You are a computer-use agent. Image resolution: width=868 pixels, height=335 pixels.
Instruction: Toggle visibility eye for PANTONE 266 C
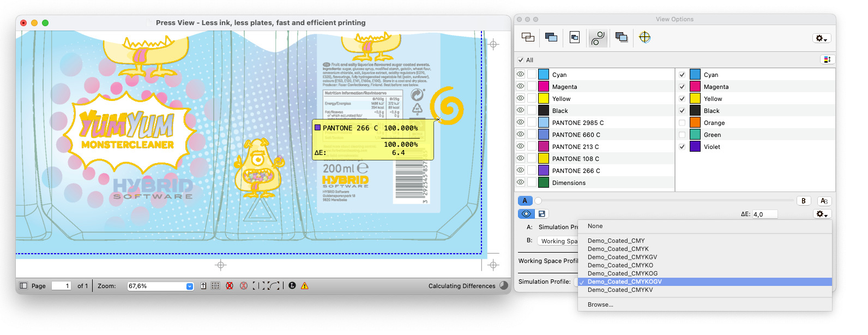click(x=520, y=170)
